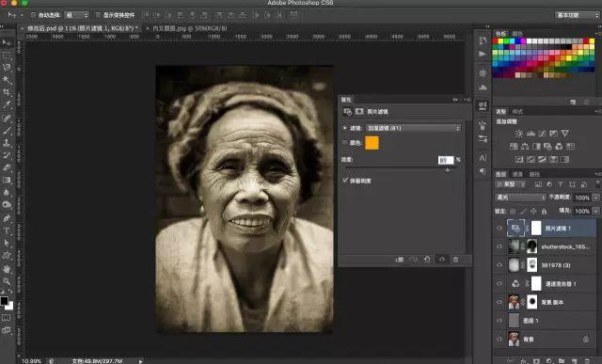This screenshot has width=602, height=364.
Task: Click the foreground black color swatch
Action: (x=4, y=301)
